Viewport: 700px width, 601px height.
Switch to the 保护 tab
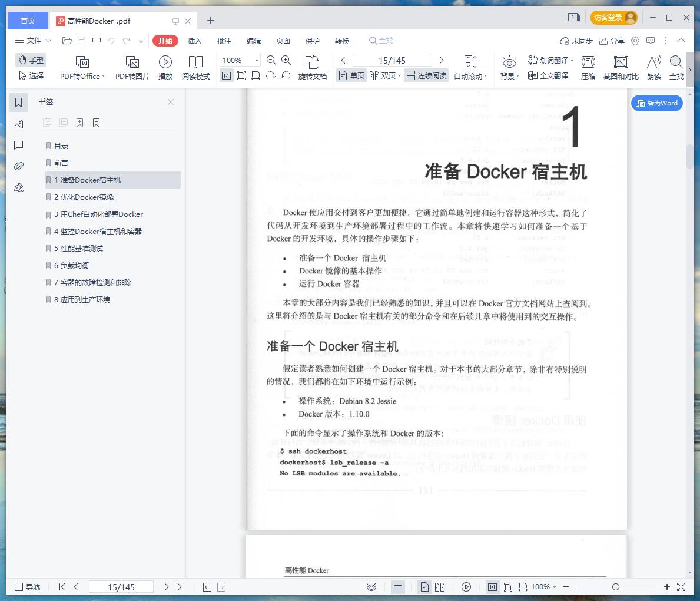pos(313,41)
